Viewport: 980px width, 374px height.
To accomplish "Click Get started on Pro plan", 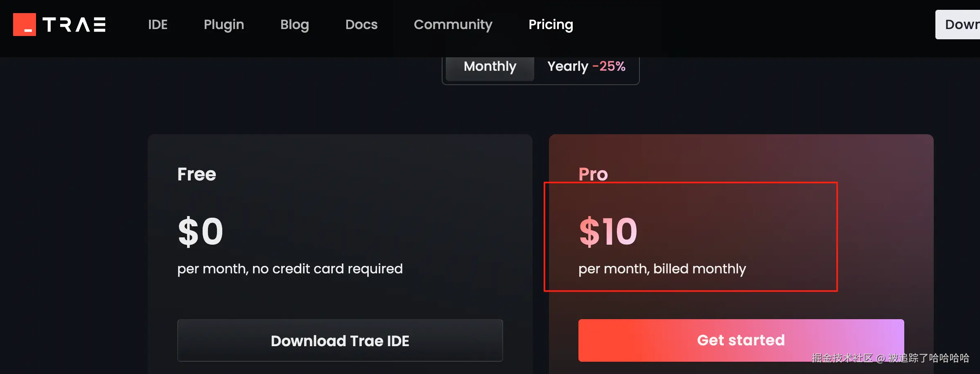I will [x=741, y=340].
